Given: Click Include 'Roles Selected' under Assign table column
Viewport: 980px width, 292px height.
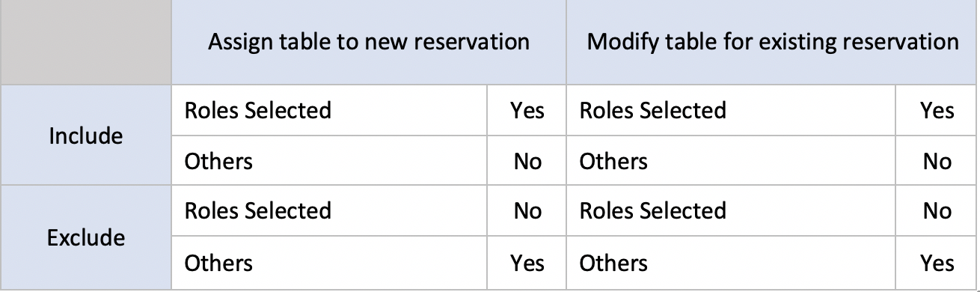Looking at the screenshot, I should point(257,111).
